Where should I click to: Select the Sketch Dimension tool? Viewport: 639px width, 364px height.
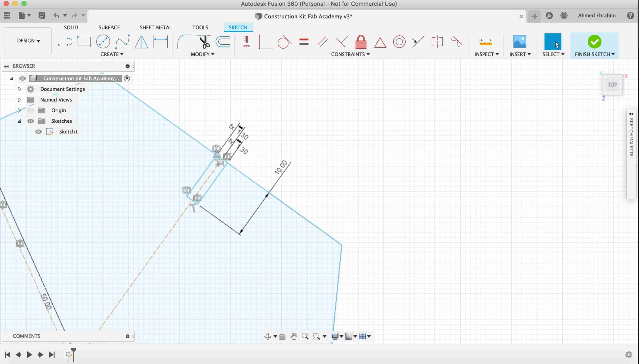point(160,41)
